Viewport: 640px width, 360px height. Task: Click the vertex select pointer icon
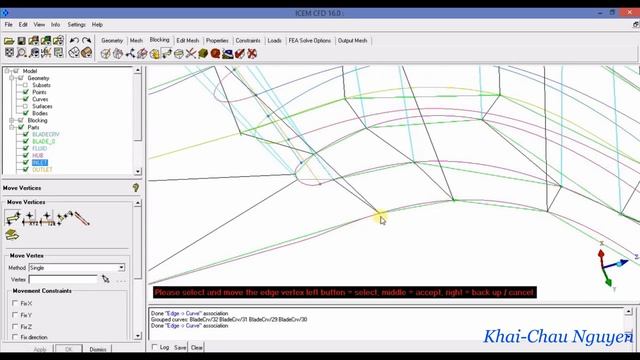tap(106, 279)
